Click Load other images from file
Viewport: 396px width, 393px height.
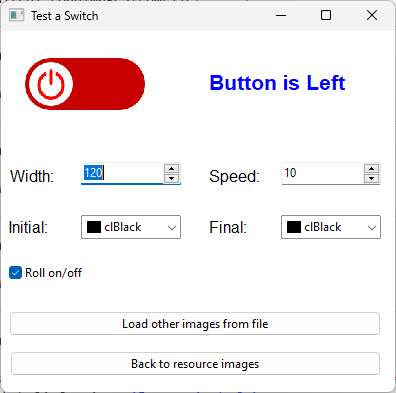tap(195, 324)
